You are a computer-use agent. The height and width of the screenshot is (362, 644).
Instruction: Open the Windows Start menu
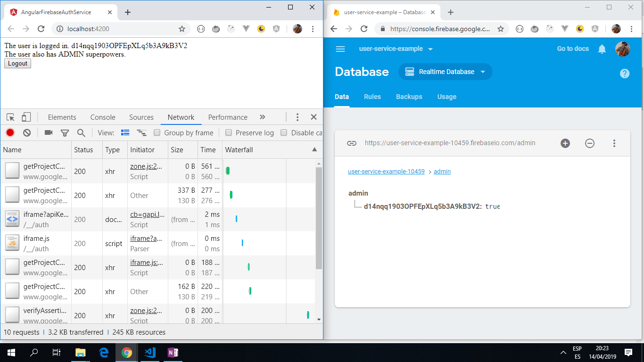pyautogui.click(x=11, y=353)
